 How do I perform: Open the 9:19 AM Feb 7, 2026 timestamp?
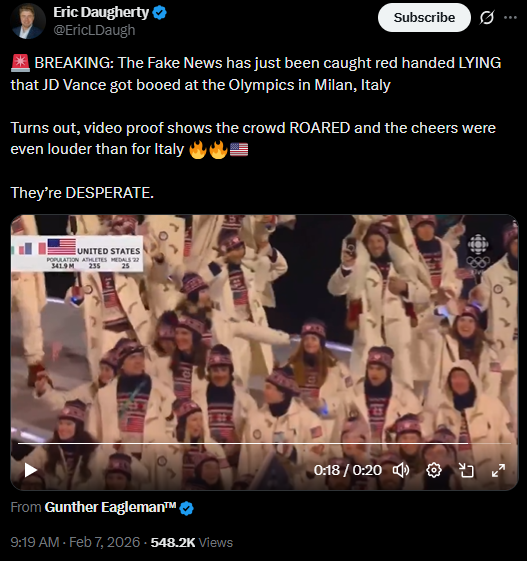75,542
